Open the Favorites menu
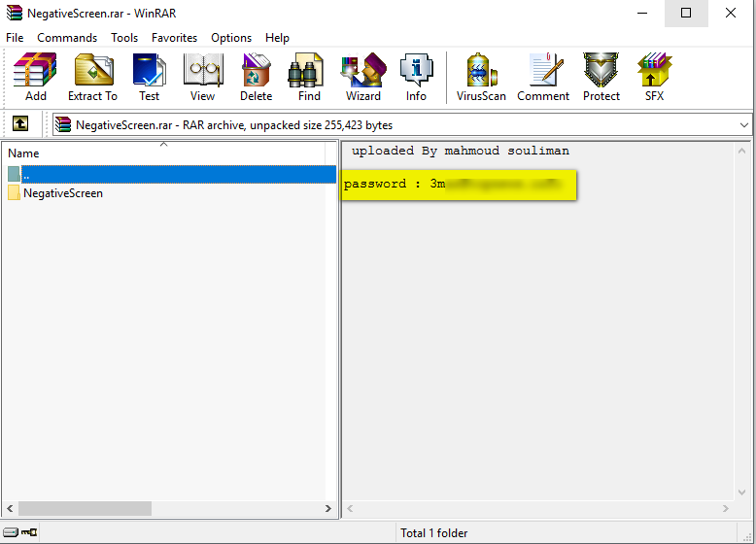 click(x=175, y=38)
